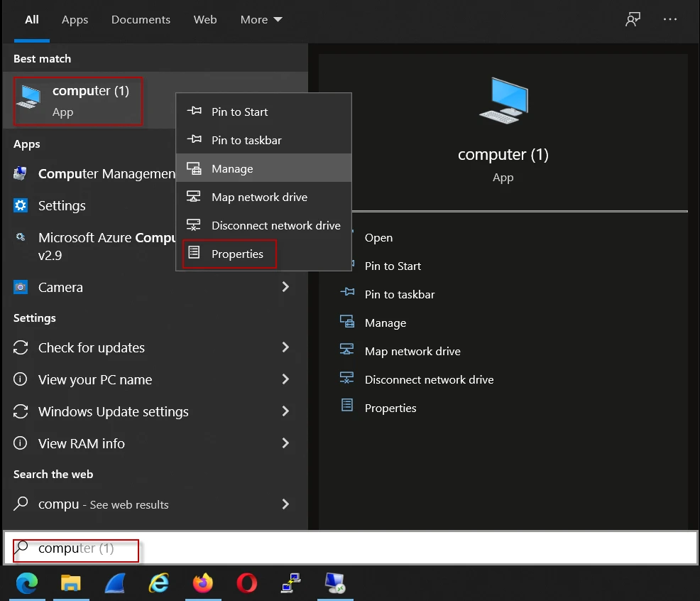
Task: Open the Camera app result
Action: click(x=155, y=287)
